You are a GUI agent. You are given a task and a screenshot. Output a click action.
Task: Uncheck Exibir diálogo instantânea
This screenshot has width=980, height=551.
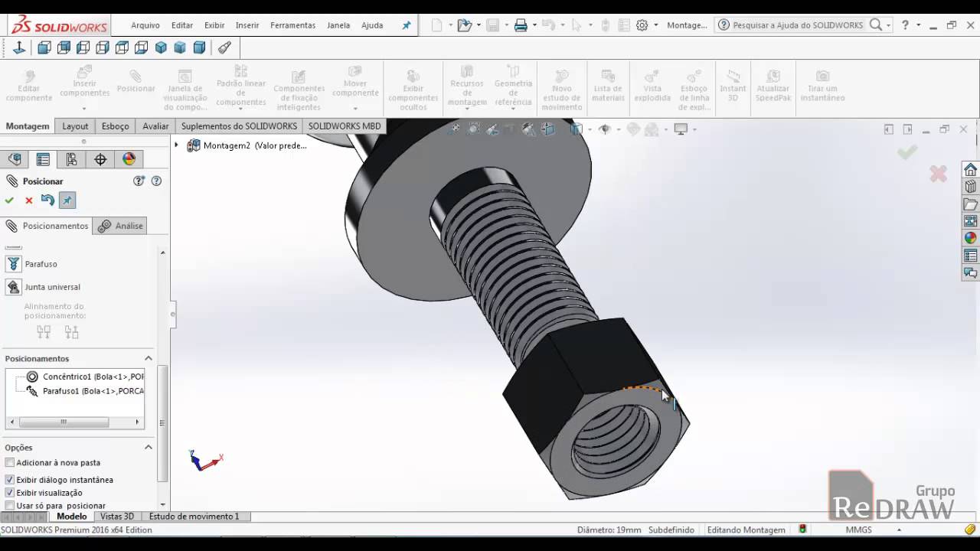pos(10,480)
